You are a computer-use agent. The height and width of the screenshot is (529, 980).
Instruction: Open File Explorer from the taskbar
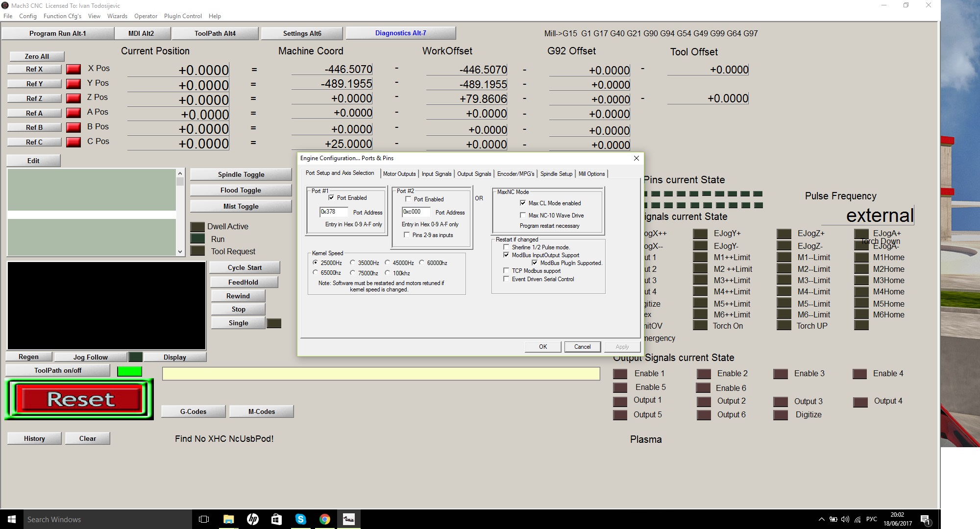[x=228, y=519]
